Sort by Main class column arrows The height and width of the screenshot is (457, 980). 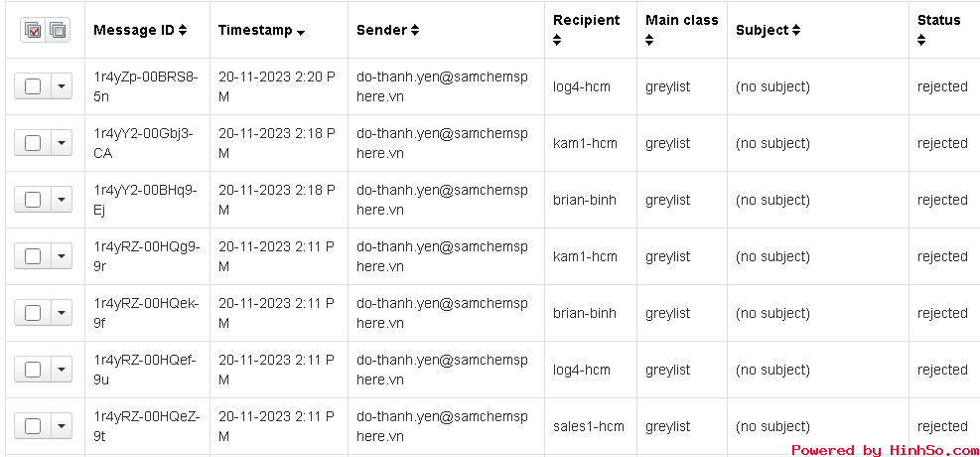click(649, 41)
